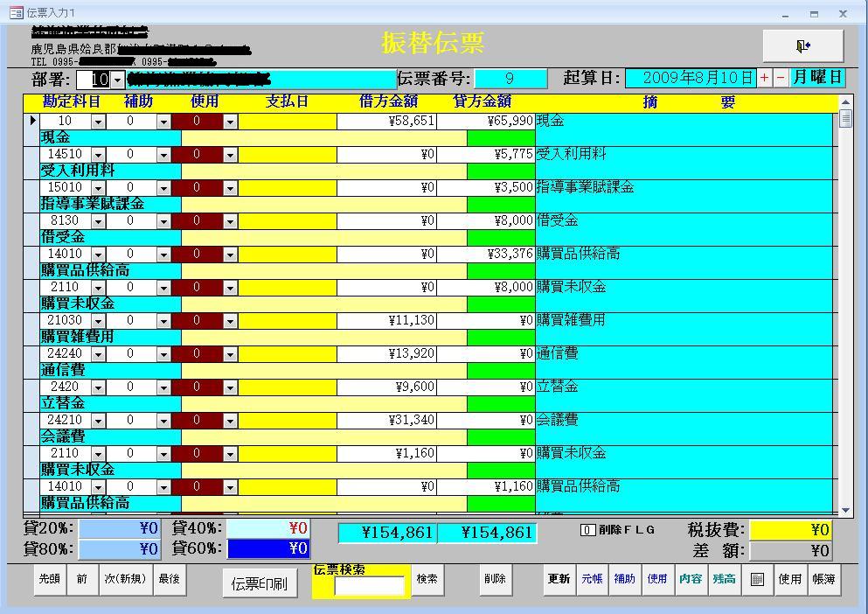Select the first row's record selector arrow
Viewport: 868px width, 614px height.
click(33, 121)
